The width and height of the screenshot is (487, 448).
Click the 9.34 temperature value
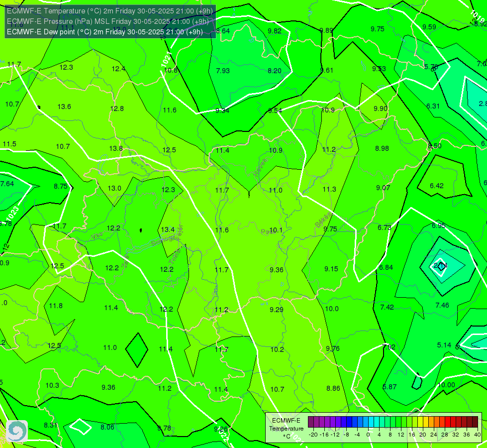point(222,111)
